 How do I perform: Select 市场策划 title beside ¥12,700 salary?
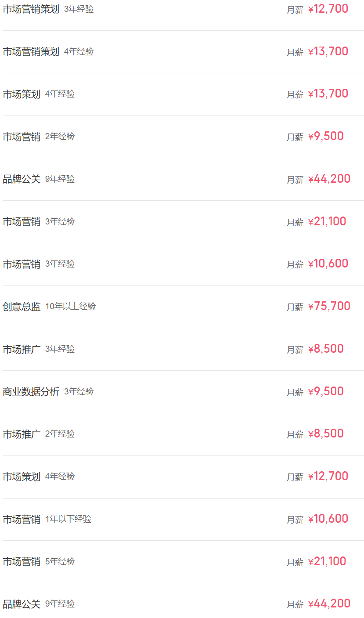22,477
